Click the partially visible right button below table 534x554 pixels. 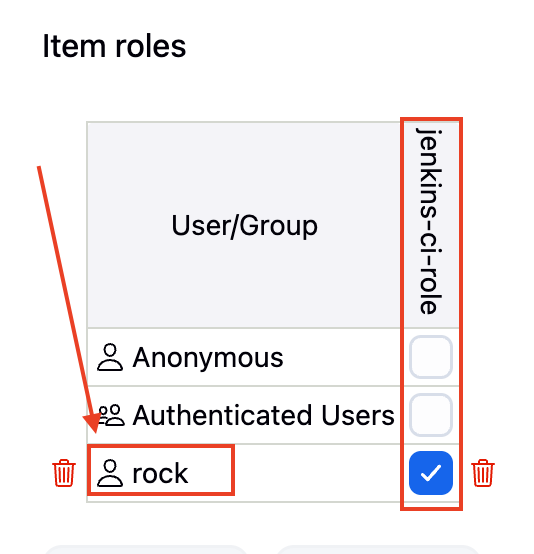379,550
